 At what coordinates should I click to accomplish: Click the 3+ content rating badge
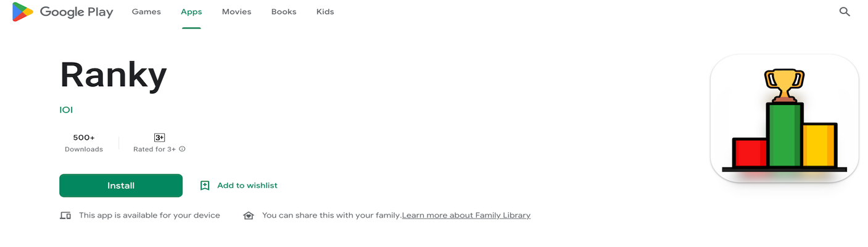[159, 138]
